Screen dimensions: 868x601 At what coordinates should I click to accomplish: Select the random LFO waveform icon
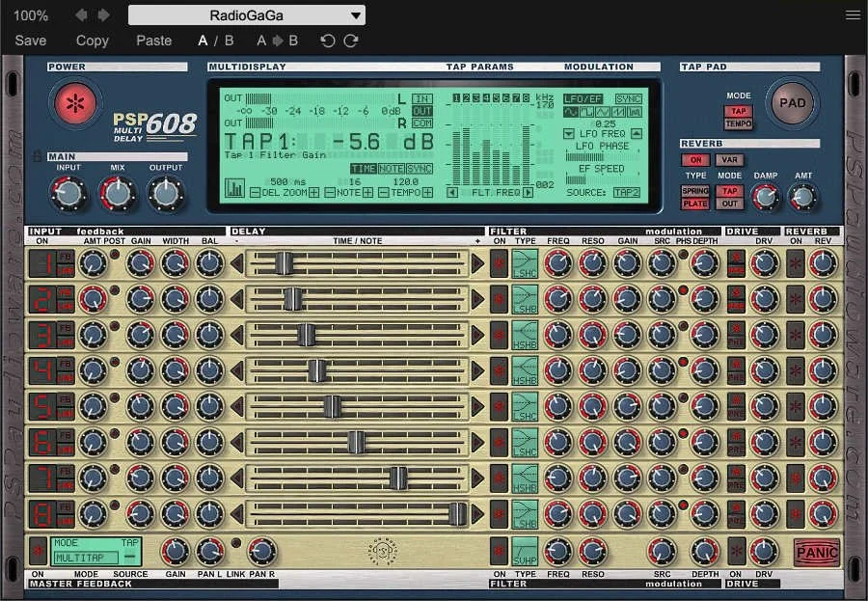pyautogui.click(x=635, y=113)
